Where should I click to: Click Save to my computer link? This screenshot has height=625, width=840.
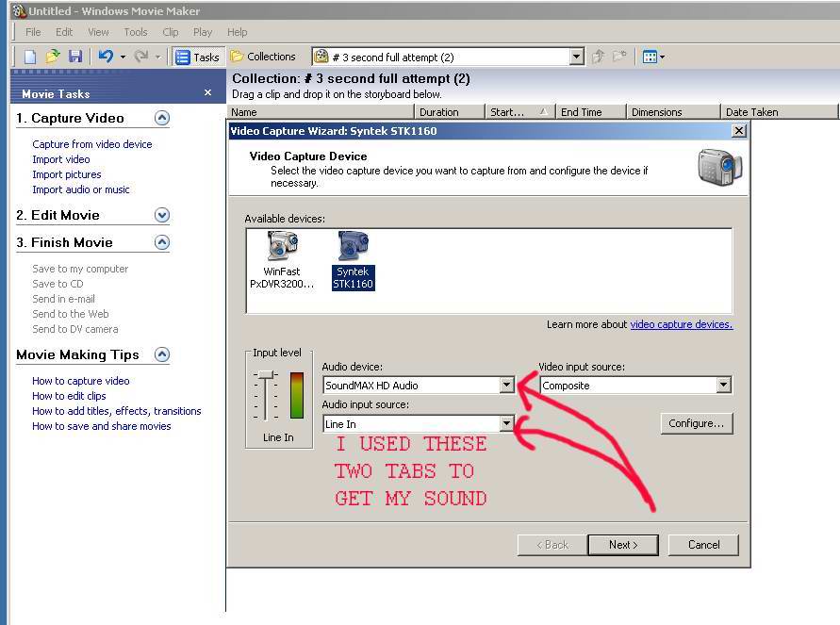pyautogui.click(x=80, y=269)
